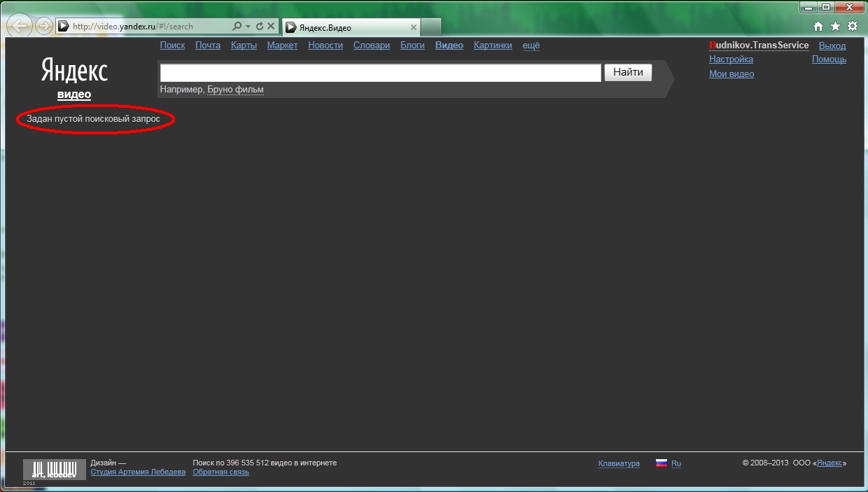868x492 pixels.
Task: Switch language via the Ru link
Action: click(x=676, y=463)
